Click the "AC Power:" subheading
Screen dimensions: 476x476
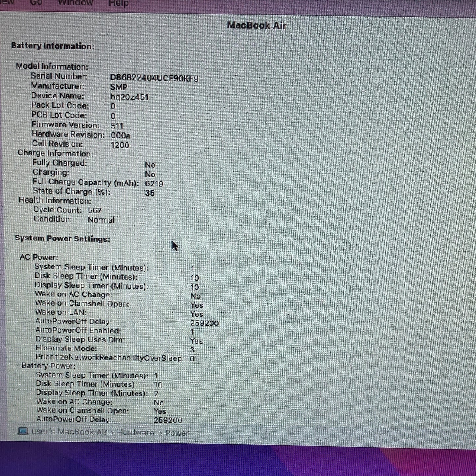pyautogui.click(x=39, y=257)
